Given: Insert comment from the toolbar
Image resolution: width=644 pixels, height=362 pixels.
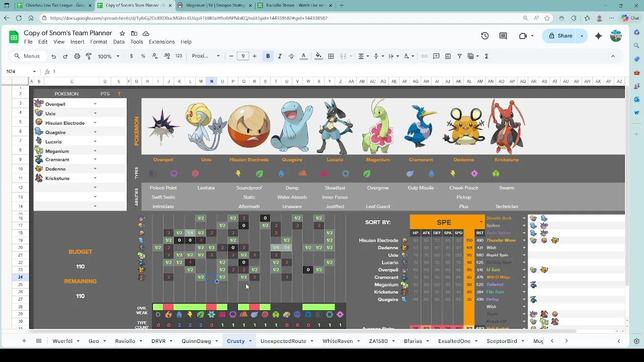Looking at the screenshot, I should [436, 56].
